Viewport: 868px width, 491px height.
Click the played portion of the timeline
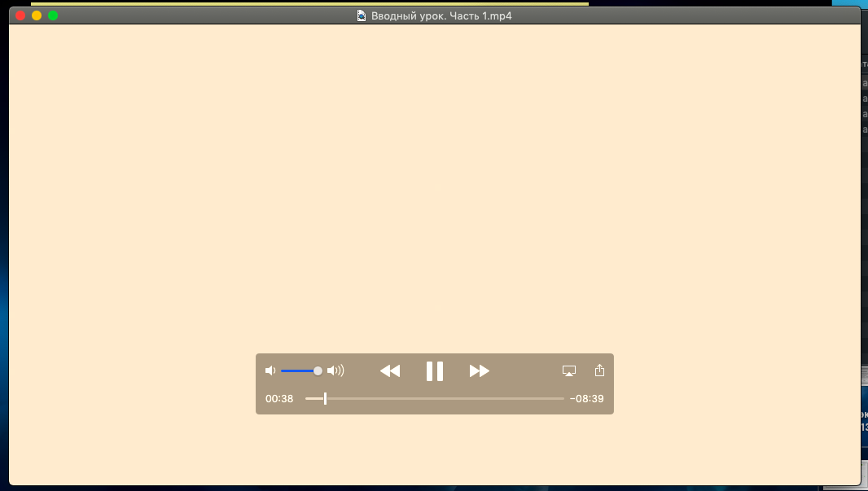[x=314, y=399]
